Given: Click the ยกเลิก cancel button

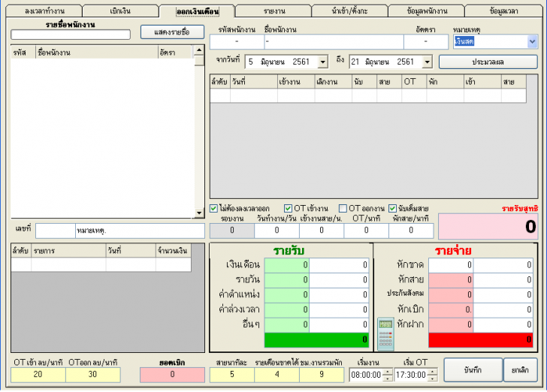Looking at the screenshot, I should (520, 370).
